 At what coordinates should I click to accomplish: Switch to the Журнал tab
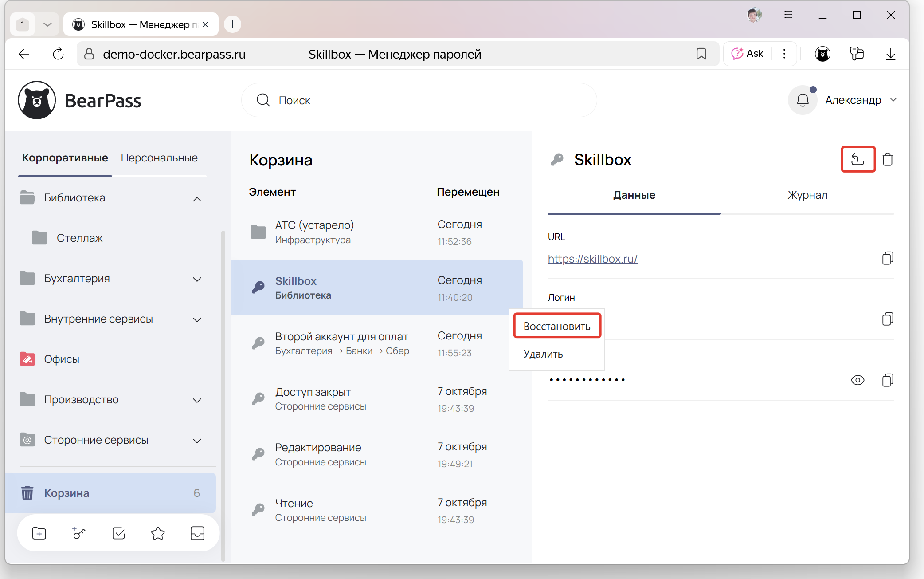(x=807, y=195)
